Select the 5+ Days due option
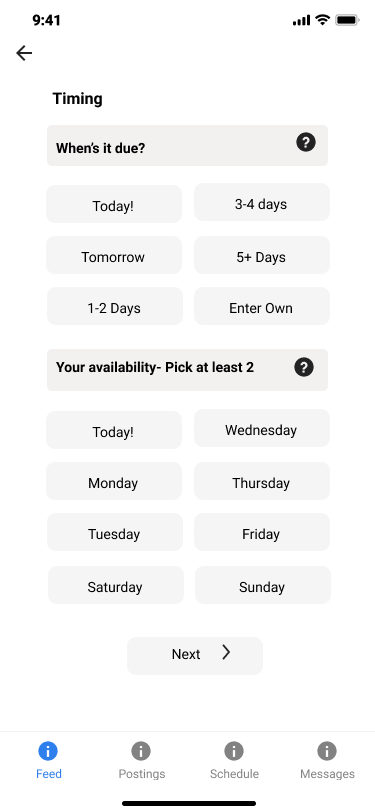This screenshot has height=812, width=375. 262,255
